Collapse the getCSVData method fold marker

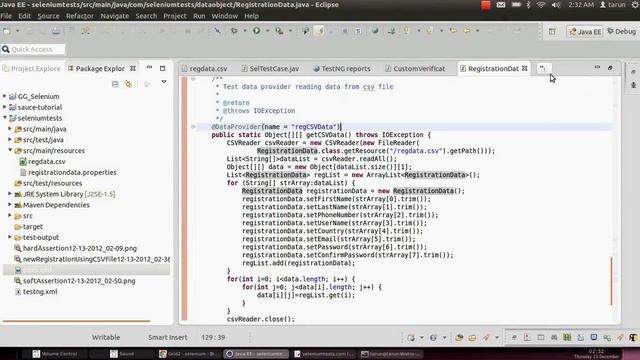[193, 127]
